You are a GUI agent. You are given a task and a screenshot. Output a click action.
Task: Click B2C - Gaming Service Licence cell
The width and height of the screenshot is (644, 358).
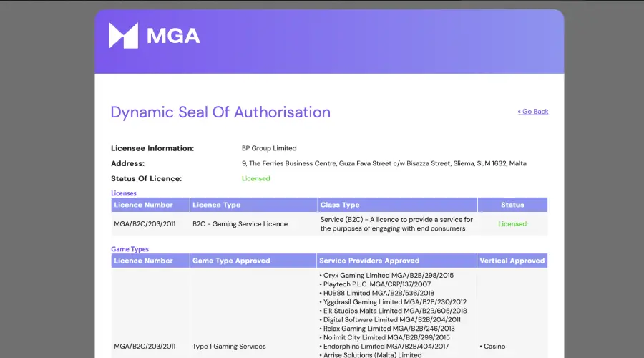240,224
